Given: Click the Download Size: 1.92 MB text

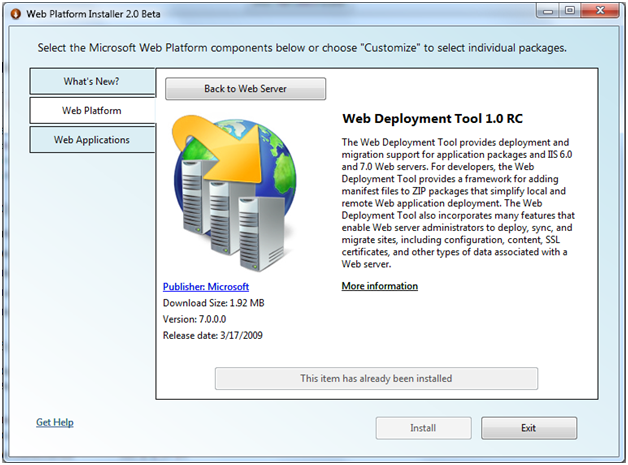Looking at the screenshot, I should pyautogui.click(x=213, y=303).
